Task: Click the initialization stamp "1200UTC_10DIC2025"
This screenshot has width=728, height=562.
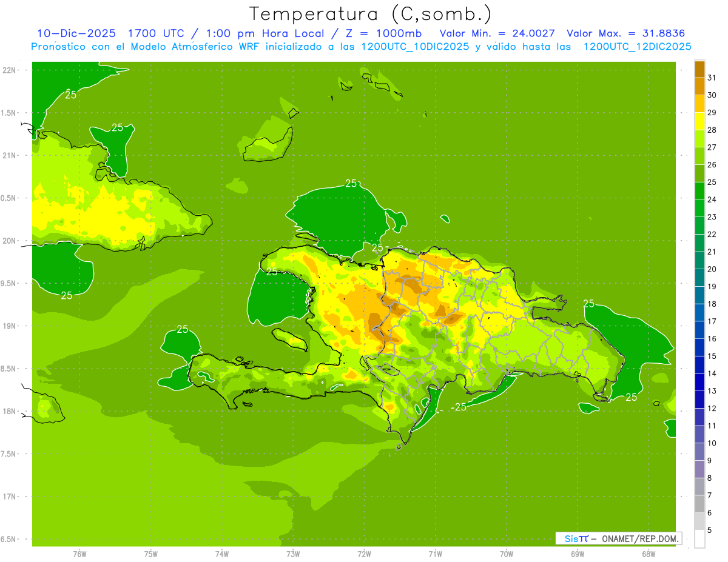Action: click(414, 47)
